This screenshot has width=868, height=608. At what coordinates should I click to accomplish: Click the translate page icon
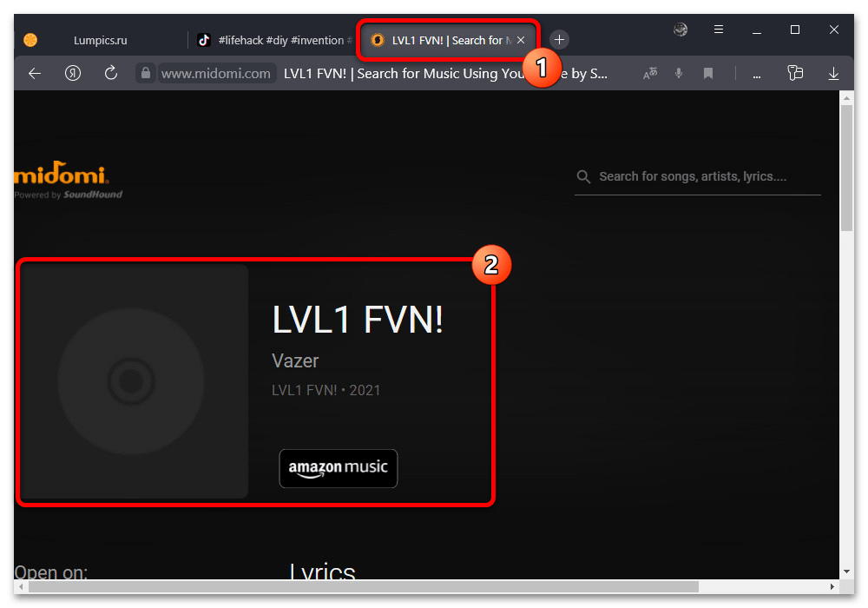[650, 73]
